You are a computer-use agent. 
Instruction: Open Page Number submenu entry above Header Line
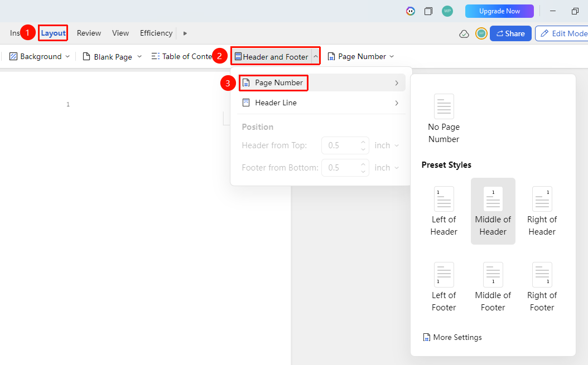coord(321,83)
